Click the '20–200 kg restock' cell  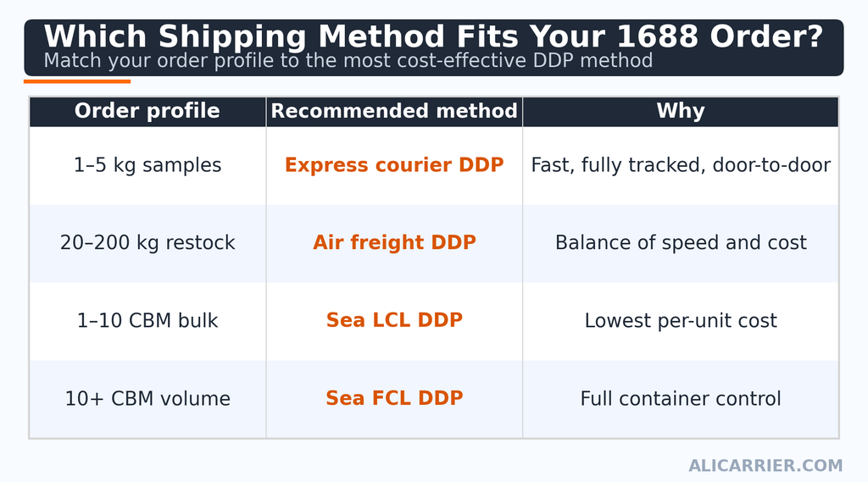click(147, 243)
